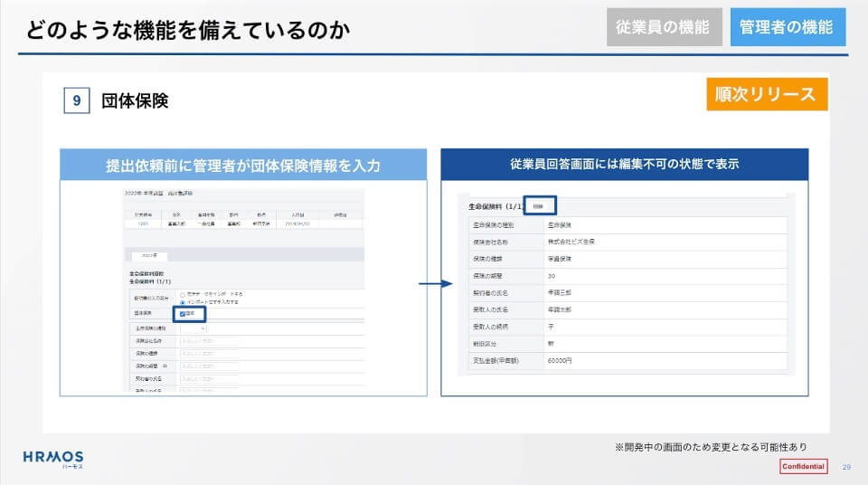Click the 60000円 payment amount value
Image resolution: width=868 pixels, height=485 pixels.
[x=561, y=360]
